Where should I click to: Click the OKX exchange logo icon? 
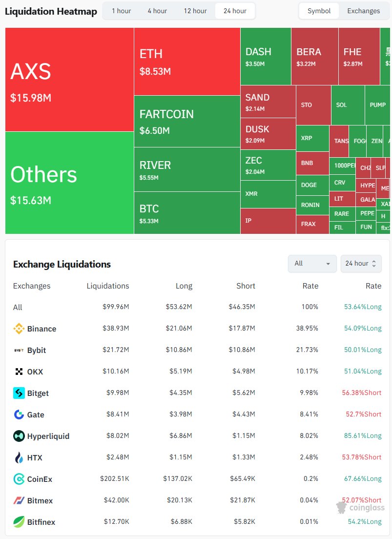[x=19, y=372]
